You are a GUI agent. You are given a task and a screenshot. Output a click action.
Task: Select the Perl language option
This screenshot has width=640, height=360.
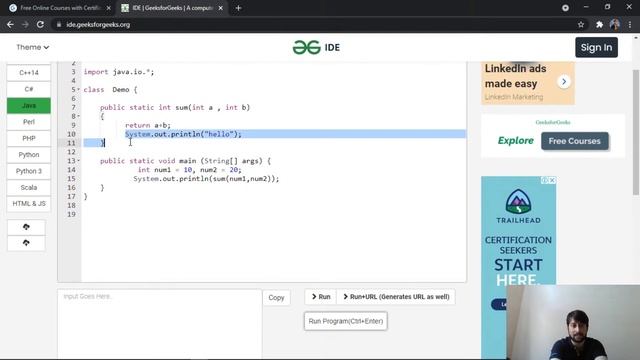(x=29, y=122)
